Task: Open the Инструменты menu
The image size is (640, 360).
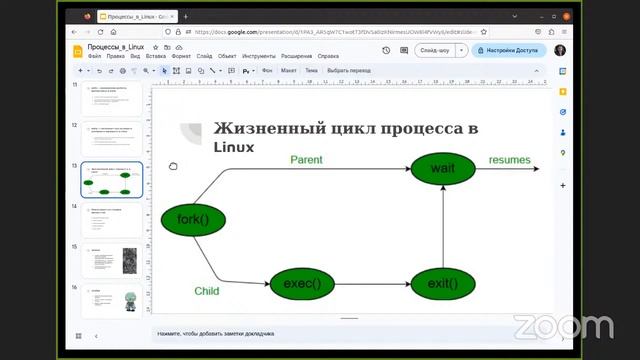Action: [259, 56]
